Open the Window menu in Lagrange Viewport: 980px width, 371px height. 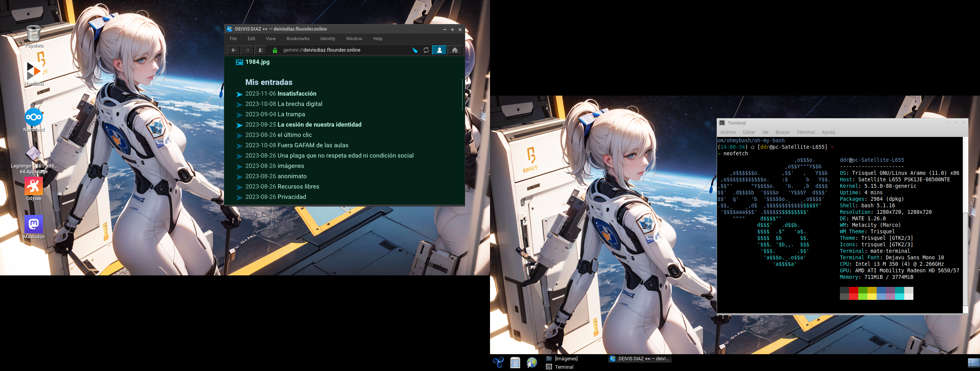354,39
